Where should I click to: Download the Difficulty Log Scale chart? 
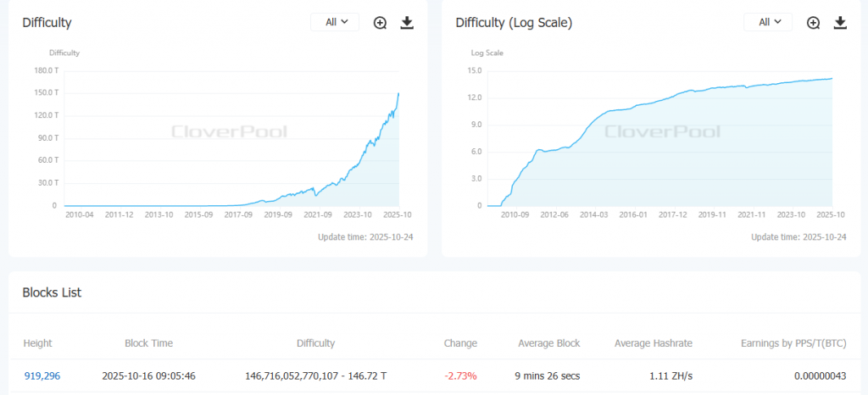coord(840,23)
